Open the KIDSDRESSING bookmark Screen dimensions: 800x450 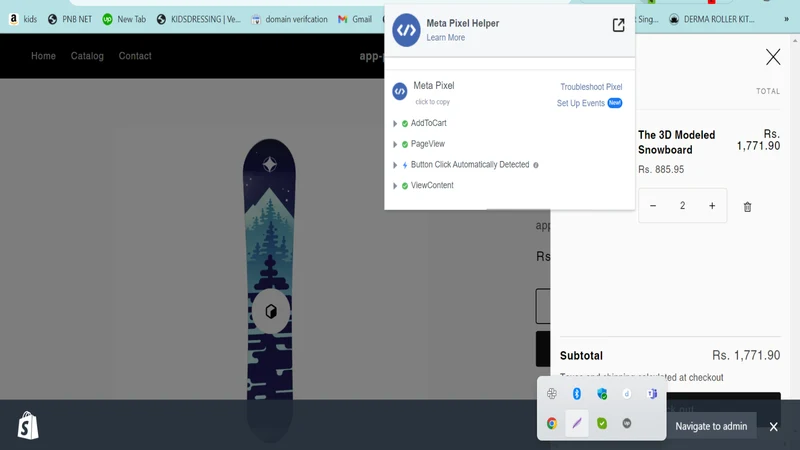[x=198, y=19]
